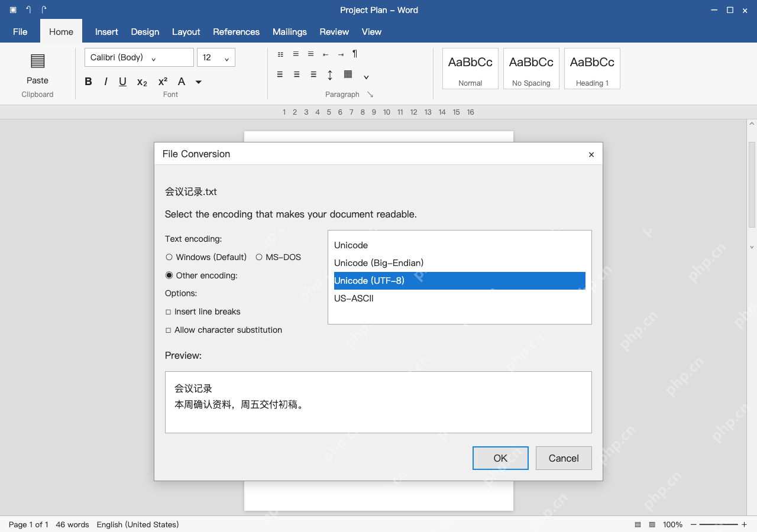Confirm the conversion with OK

(x=500, y=458)
